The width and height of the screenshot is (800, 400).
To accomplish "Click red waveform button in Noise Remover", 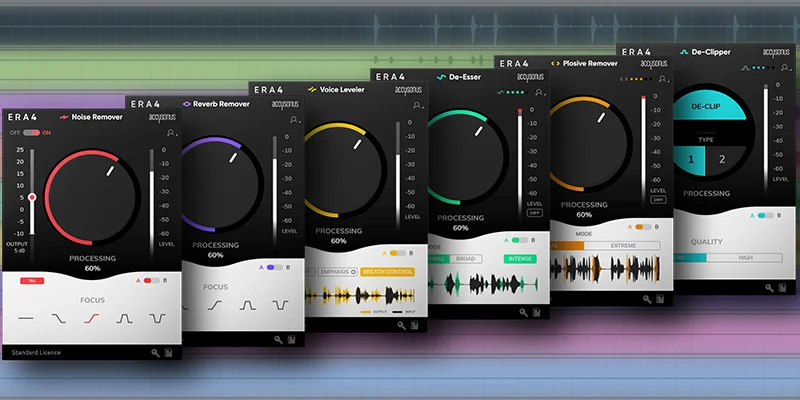I will 32,281.
